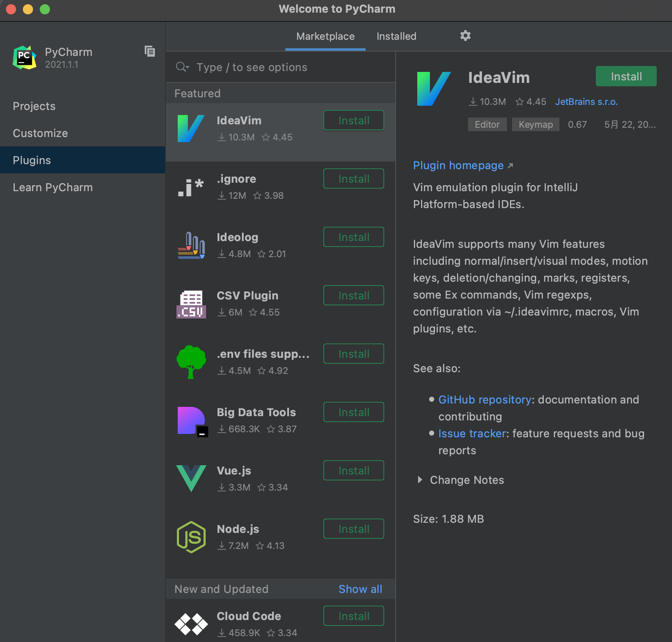Click the Size: 1.88 MB text

tap(449, 519)
